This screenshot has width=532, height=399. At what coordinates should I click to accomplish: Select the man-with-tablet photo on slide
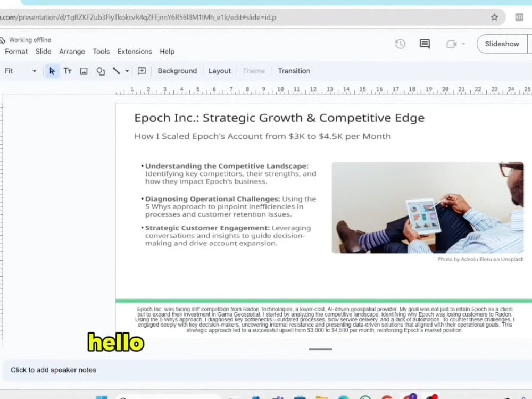pos(428,207)
